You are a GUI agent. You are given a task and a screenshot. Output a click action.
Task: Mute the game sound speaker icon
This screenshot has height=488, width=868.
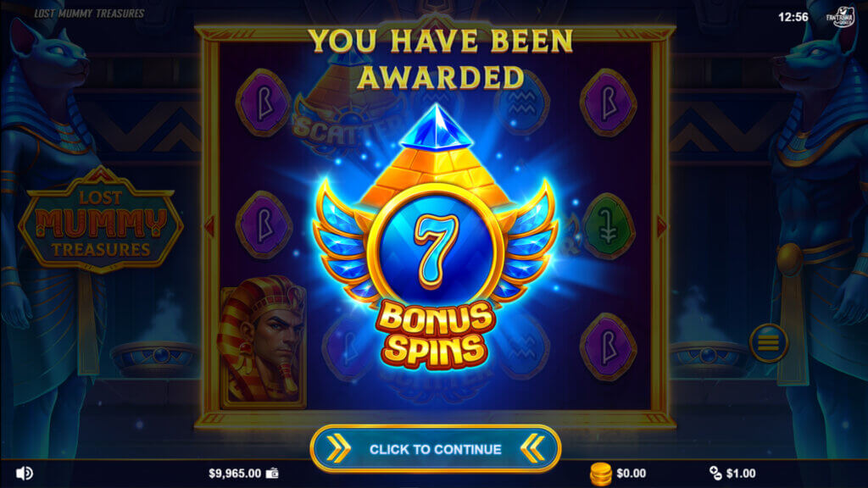pyautogui.click(x=24, y=473)
